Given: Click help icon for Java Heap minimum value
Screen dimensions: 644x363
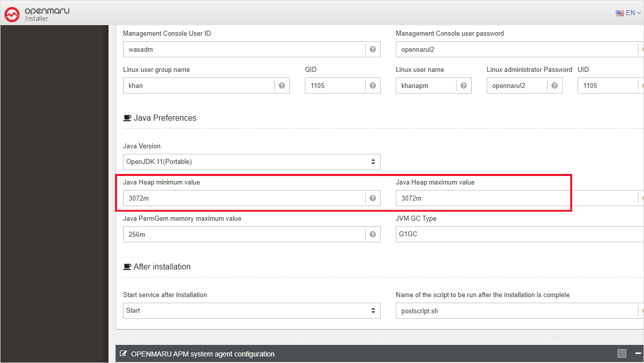Looking at the screenshot, I should (373, 198).
